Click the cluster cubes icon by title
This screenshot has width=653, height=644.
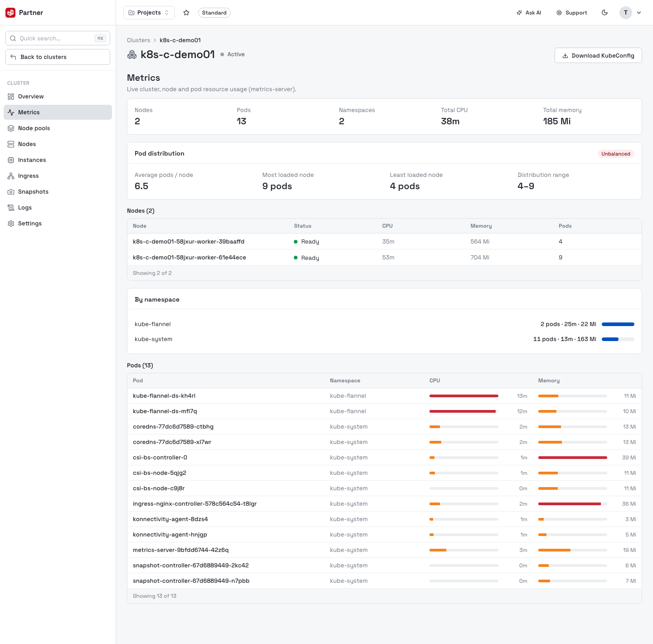[x=132, y=55]
